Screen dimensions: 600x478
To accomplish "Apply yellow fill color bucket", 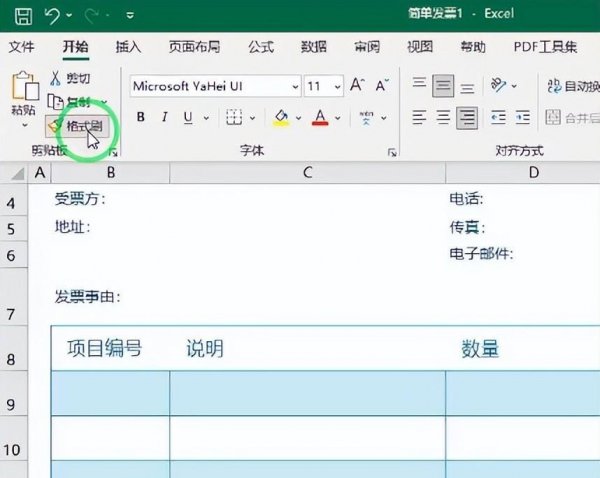I will (281, 117).
